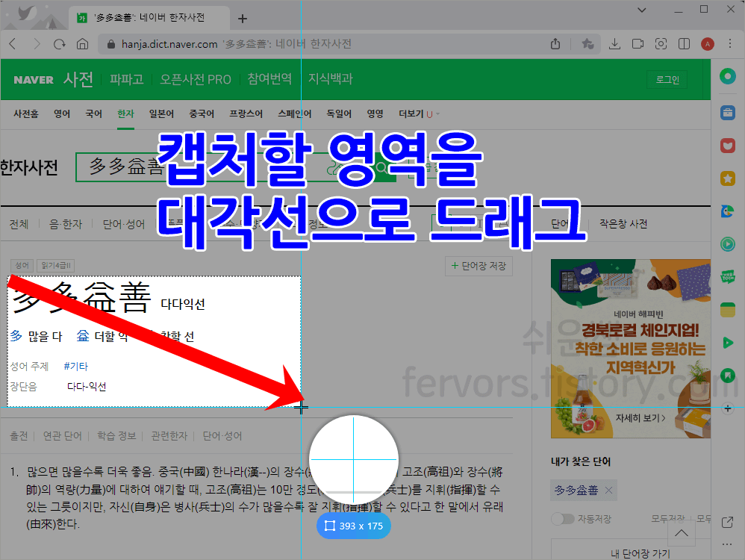This screenshot has height=560, width=745.
Task: Open Whale's screen capture tool in the toolbar
Action: click(661, 44)
